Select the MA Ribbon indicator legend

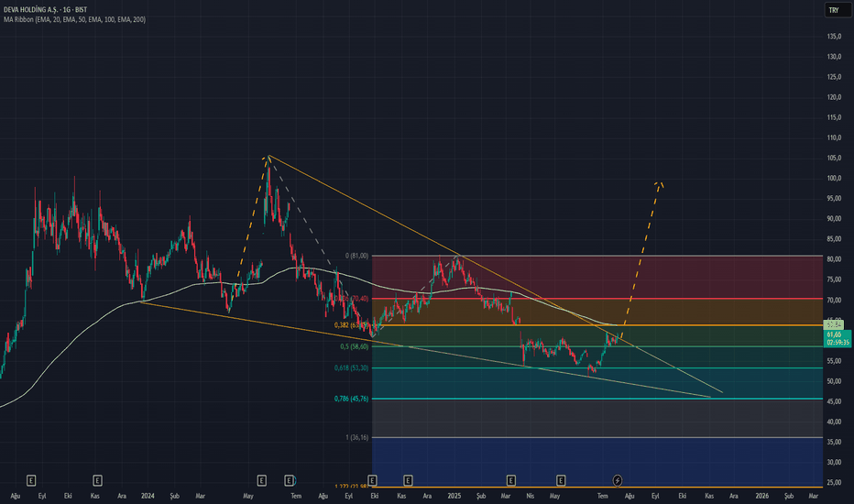tap(74, 19)
